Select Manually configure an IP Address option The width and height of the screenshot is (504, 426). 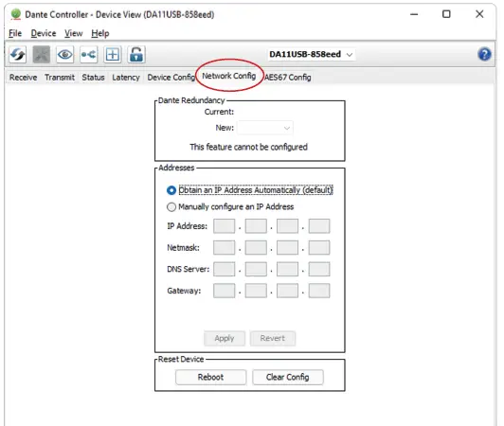point(171,207)
